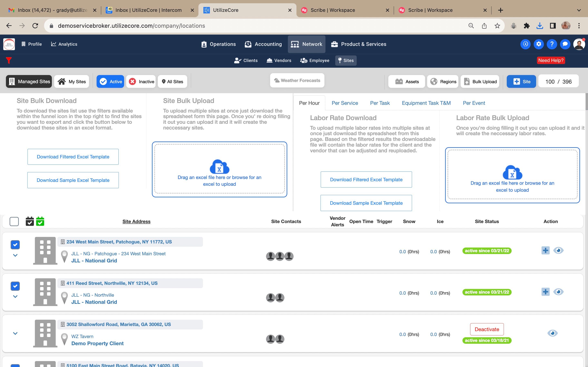Click the blue question mark help icon
The width and height of the screenshot is (588, 367).
pos(551,44)
